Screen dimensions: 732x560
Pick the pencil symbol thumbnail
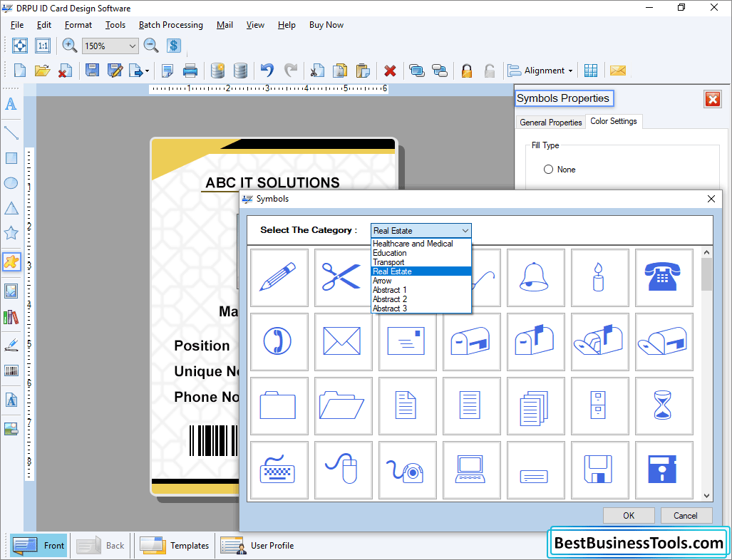[279, 278]
